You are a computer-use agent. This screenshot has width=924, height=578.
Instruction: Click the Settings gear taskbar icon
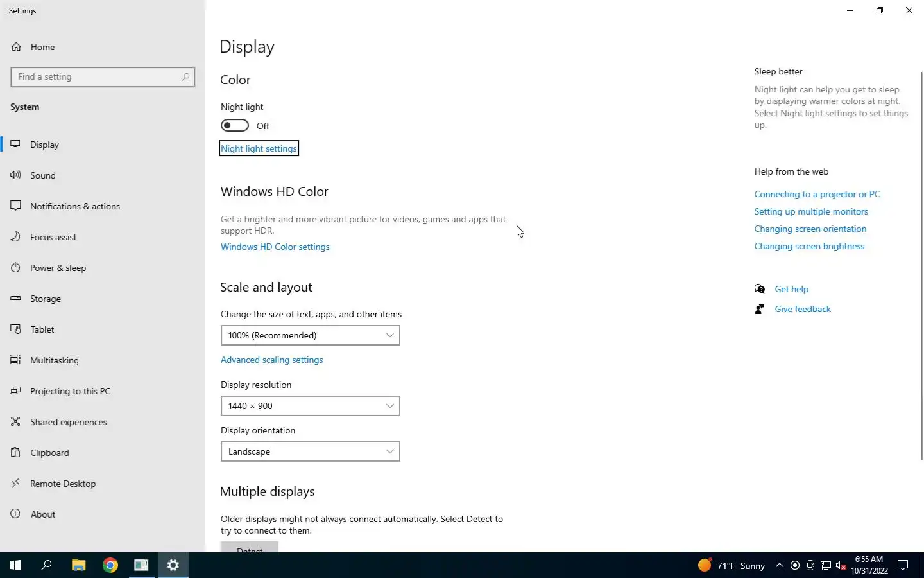173,565
